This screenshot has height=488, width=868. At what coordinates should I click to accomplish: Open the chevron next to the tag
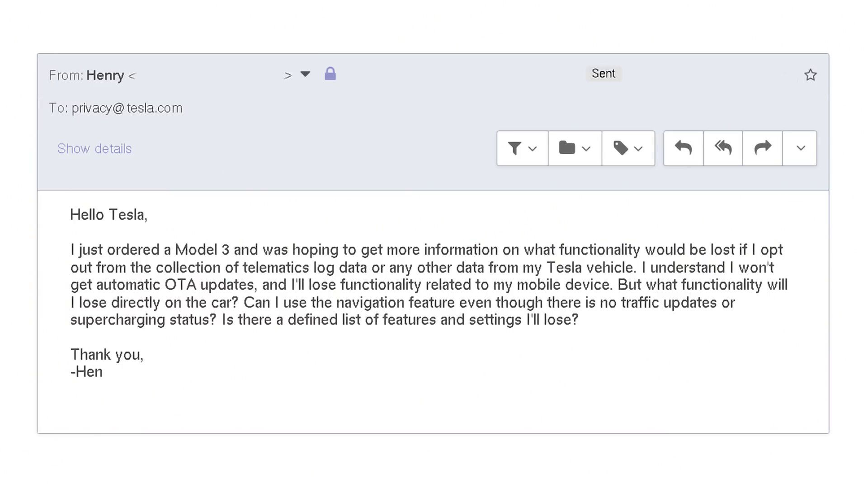pos(638,149)
